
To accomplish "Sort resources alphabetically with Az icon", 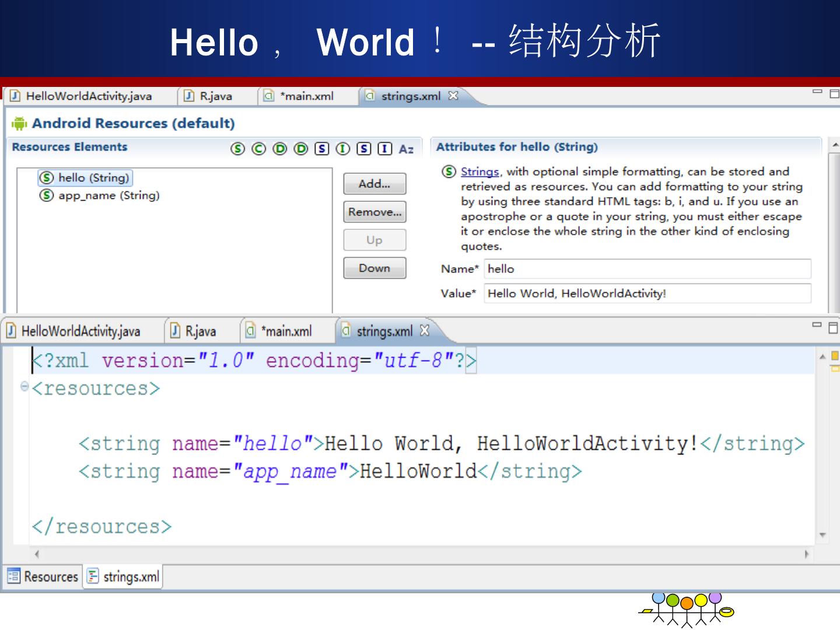I will pyautogui.click(x=406, y=149).
